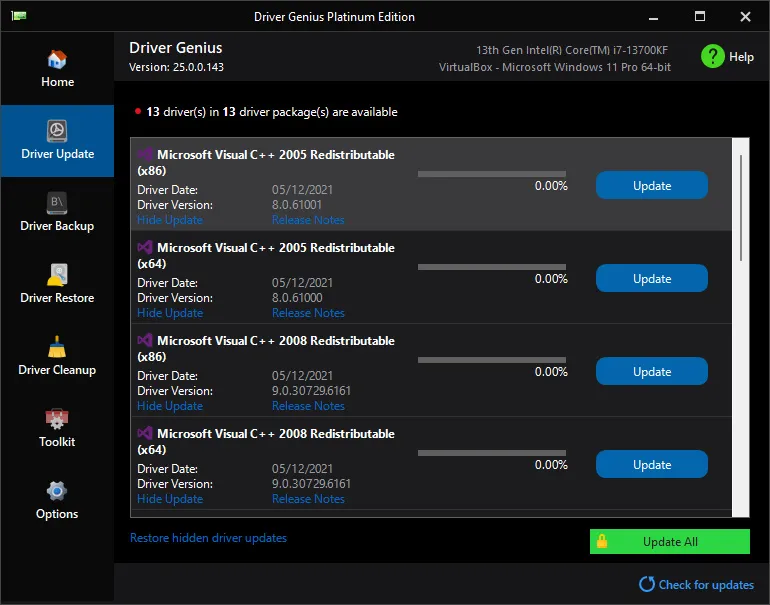Viewport: 770px width, 605px height.
Task: Click the refresh icon beside Check for updates
Action: pyautogui.click(x=647, y=584)
